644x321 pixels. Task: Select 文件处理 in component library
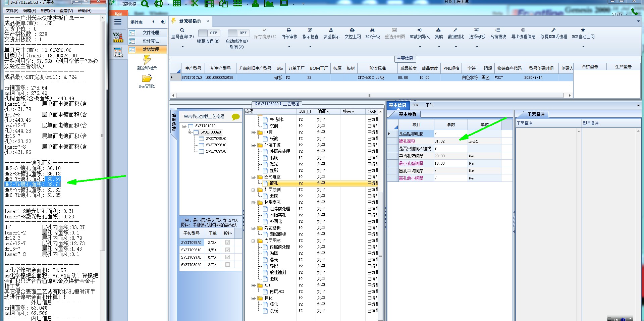(148, 33)
